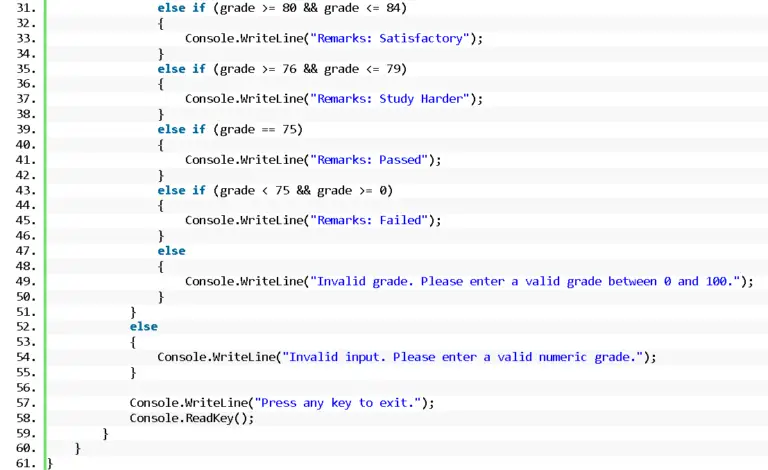Click the "Remarks: Satisfactory" string literal
Screen dimensions: 768x470
[389, 38]
